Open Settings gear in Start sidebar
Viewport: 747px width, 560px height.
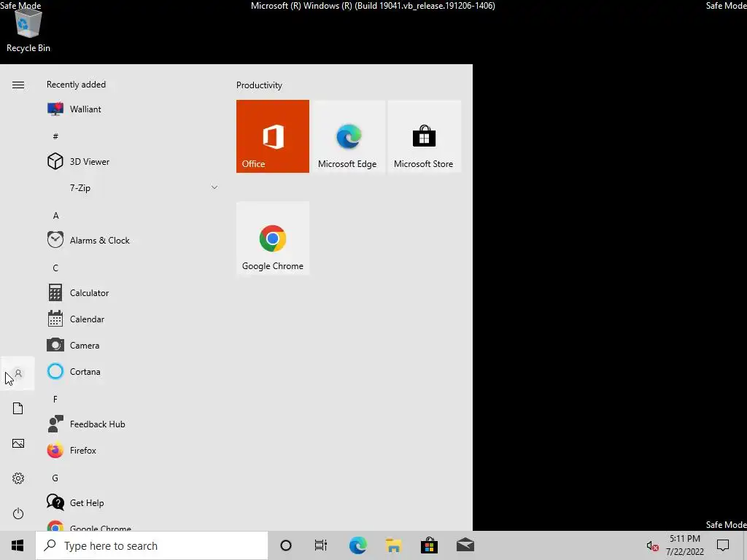(18, 478)
